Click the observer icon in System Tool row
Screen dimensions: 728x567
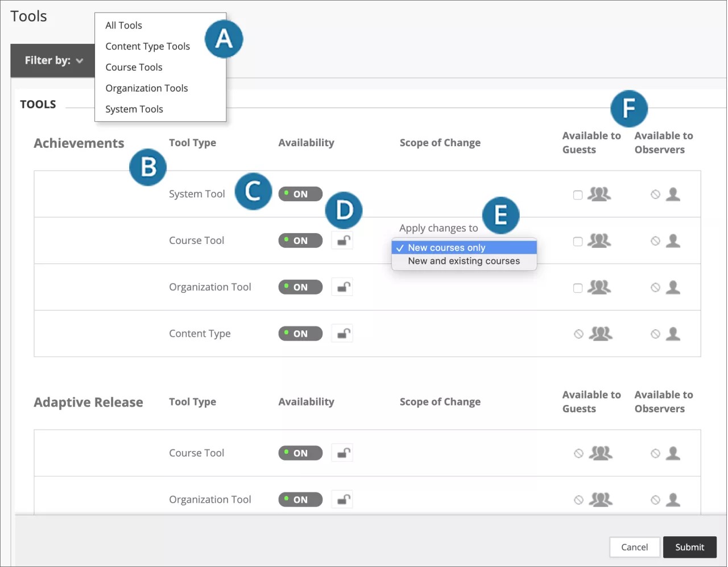coord(673,194)
